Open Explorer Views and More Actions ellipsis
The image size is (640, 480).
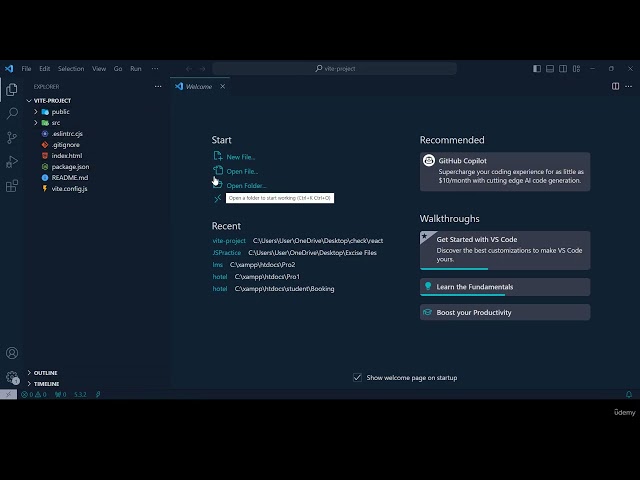pyautogui.click(x=158, y=87)
